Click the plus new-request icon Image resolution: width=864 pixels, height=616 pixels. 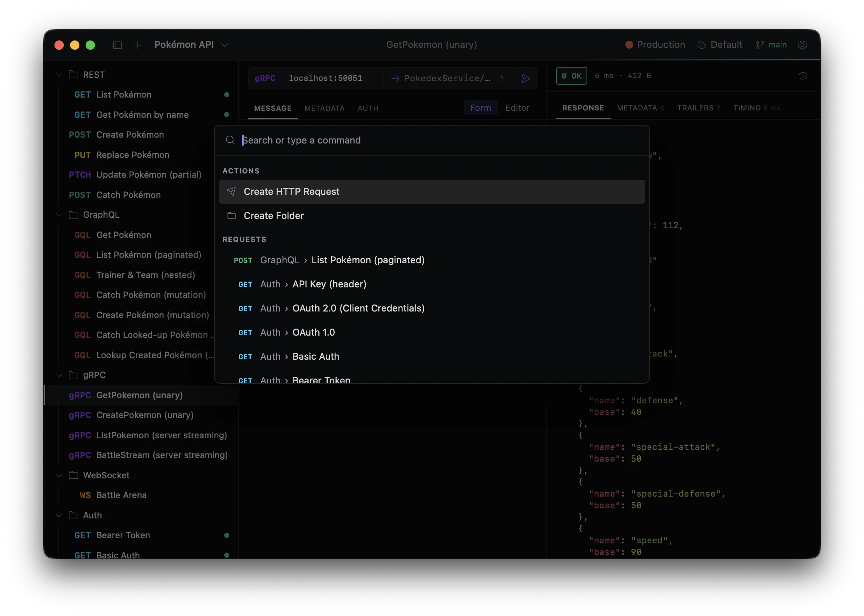[137, 45]
